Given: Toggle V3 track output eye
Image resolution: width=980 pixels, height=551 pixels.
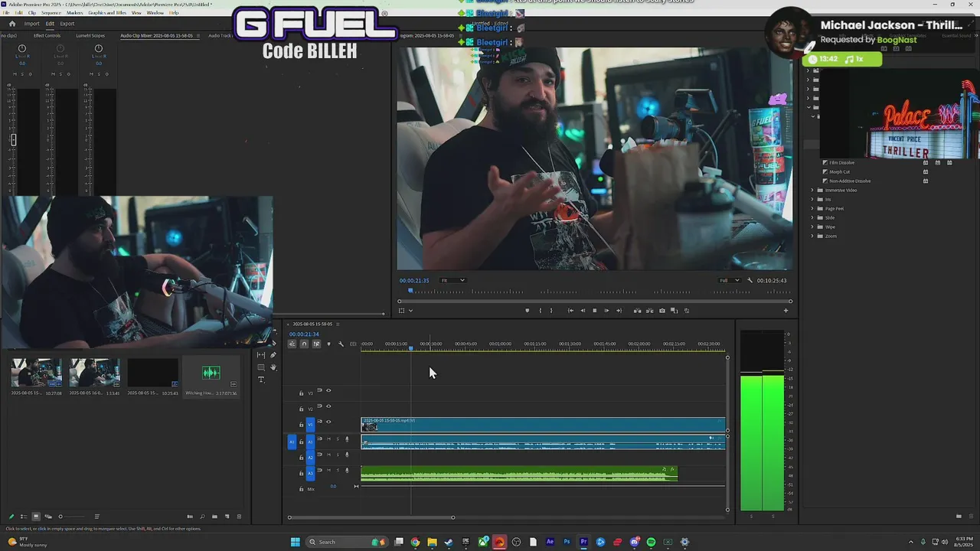Looking at the screenshot, I should 328,390.
